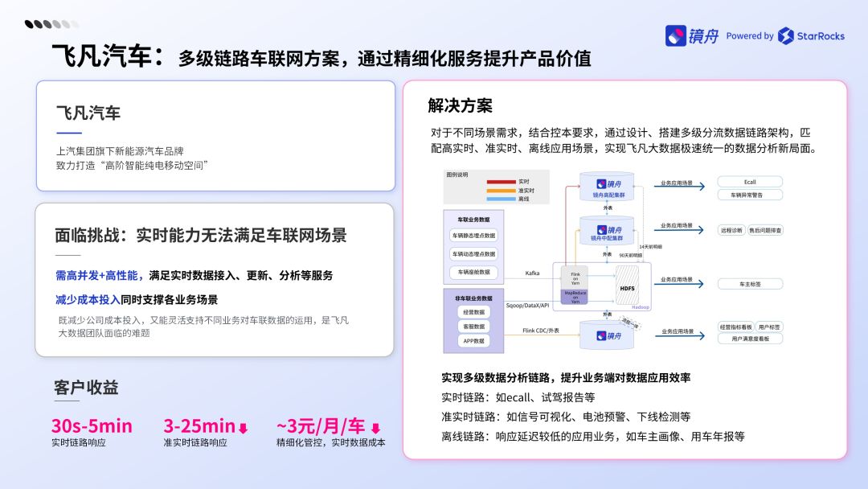This screenshot has width=868, height=489.
Task: Click the 实时链路：如ecall line
Action: coord(518,397)
